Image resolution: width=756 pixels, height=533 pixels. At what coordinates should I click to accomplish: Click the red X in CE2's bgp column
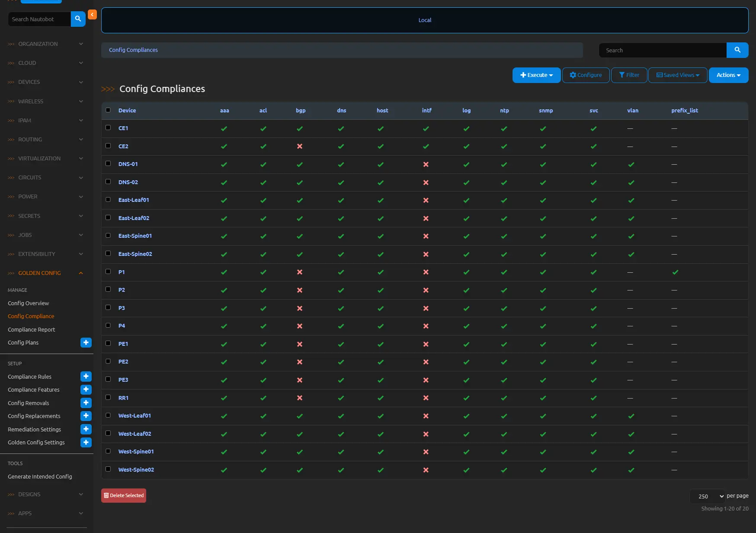tap(300, 147)
